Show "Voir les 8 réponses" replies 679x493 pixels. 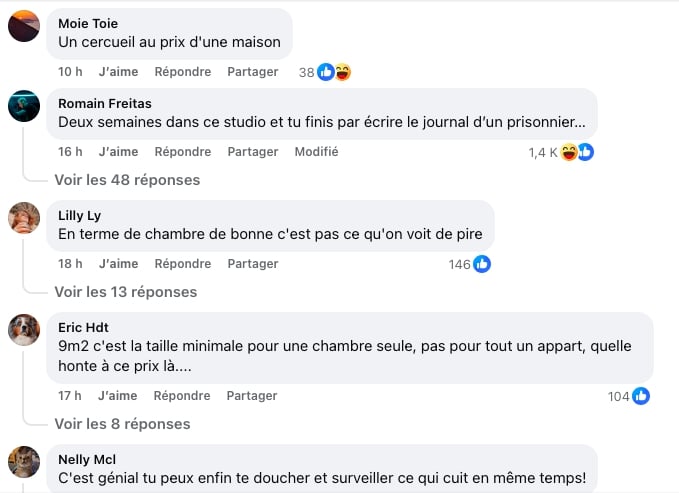tap(122, 424)
